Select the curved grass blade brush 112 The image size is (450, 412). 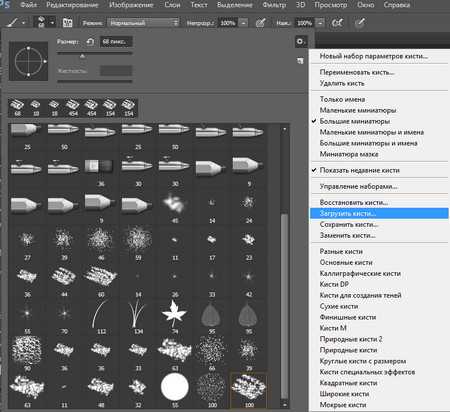pos(101,317)
